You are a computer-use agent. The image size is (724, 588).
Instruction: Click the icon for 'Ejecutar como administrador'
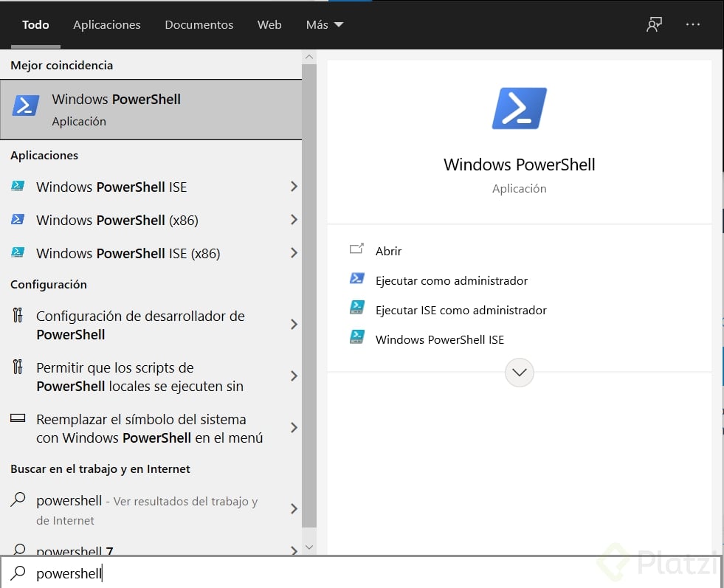pos(356,278)
